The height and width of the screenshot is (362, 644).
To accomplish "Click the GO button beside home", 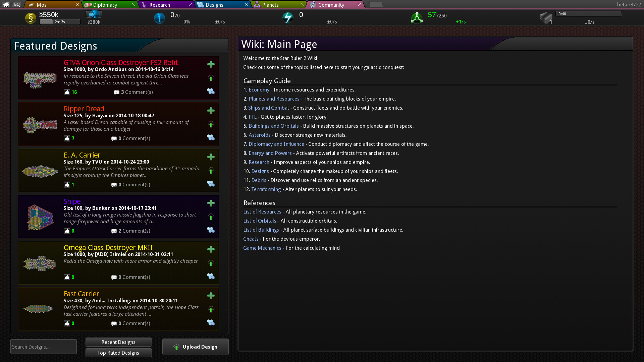I will click(17, 4).
